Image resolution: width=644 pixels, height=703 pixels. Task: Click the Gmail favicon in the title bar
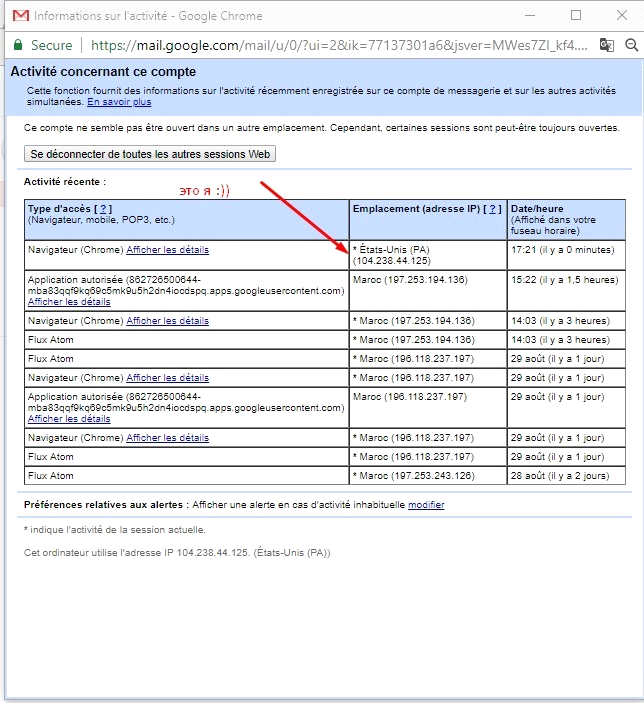[x=19, y=16]
